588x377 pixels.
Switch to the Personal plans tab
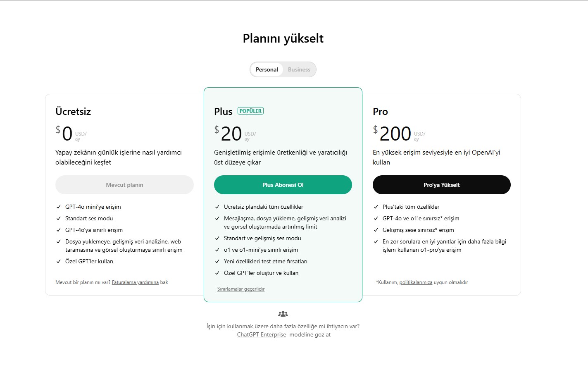point(267,69)
